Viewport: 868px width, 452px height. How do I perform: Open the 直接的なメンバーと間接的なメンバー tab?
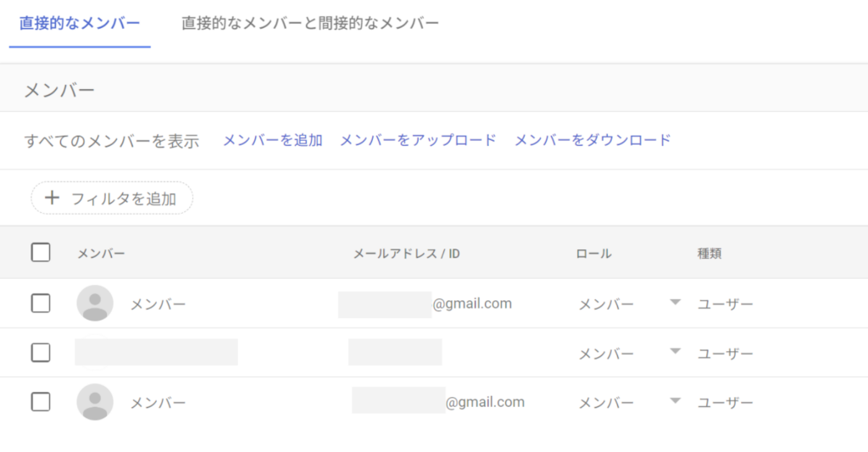pos(310,23)
